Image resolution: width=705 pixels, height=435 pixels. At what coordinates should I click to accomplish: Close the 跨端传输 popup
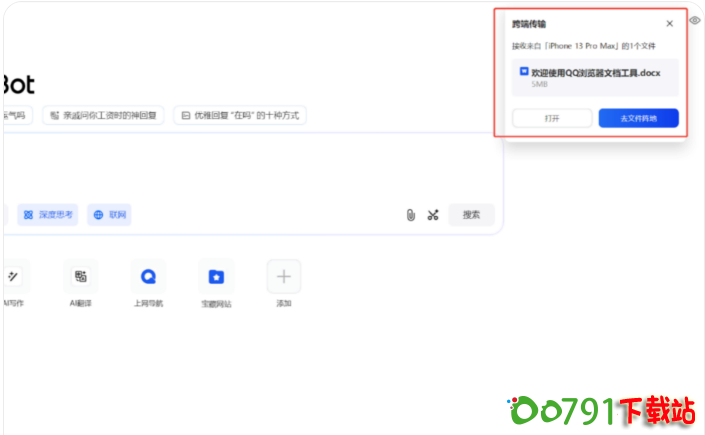[x=669, y=23]
